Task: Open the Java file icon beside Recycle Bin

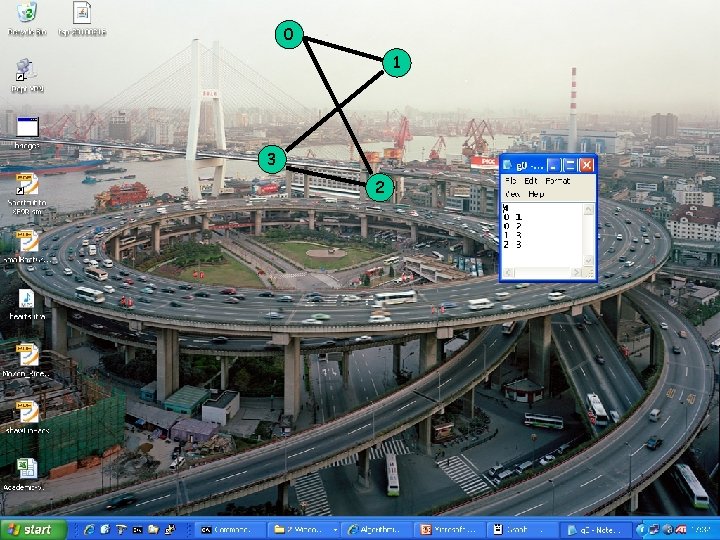Action: (82, 13)
